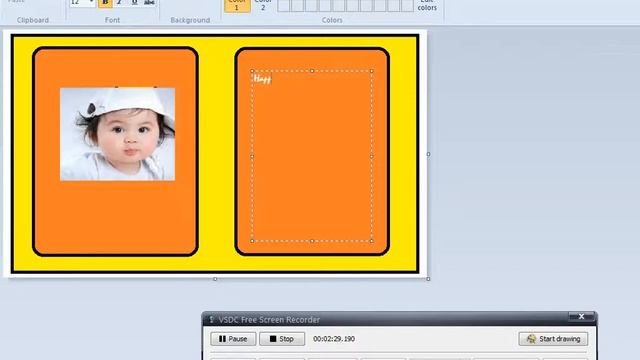Click the Clipboard group label

click(x=33, y=20)
